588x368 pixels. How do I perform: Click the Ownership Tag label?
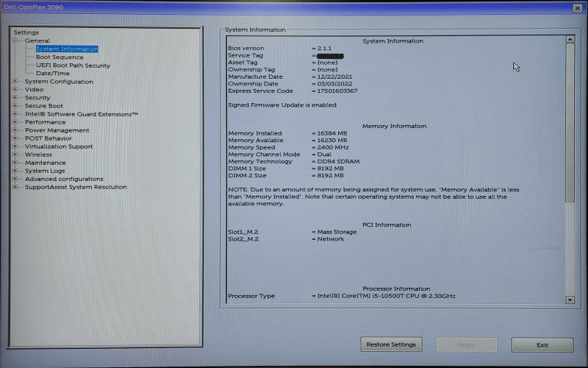tap(251, 69)
